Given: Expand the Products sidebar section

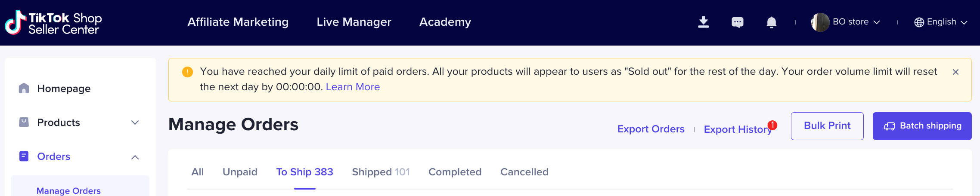Looking at the screenshot, I should click(135, 122).
